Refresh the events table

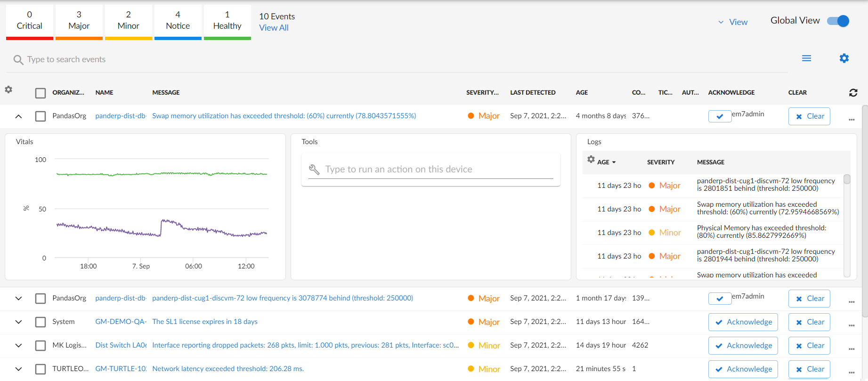click(853, 93)
